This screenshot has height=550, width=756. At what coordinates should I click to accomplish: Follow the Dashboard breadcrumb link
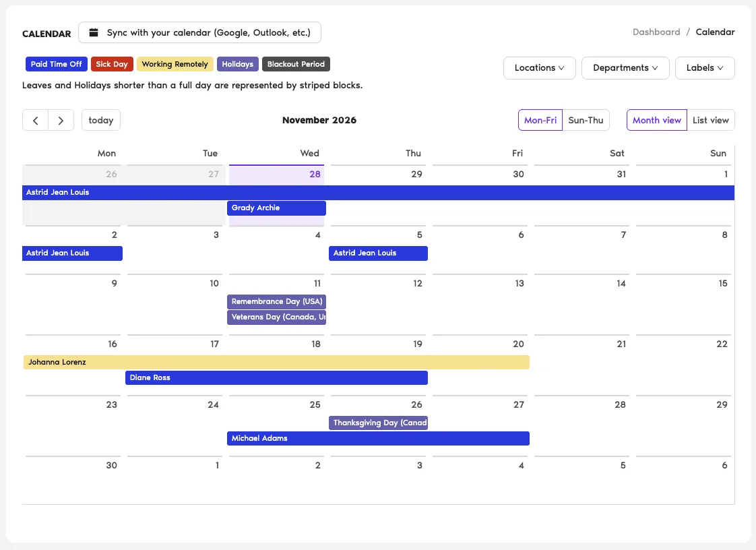click(x=656, y=32)
